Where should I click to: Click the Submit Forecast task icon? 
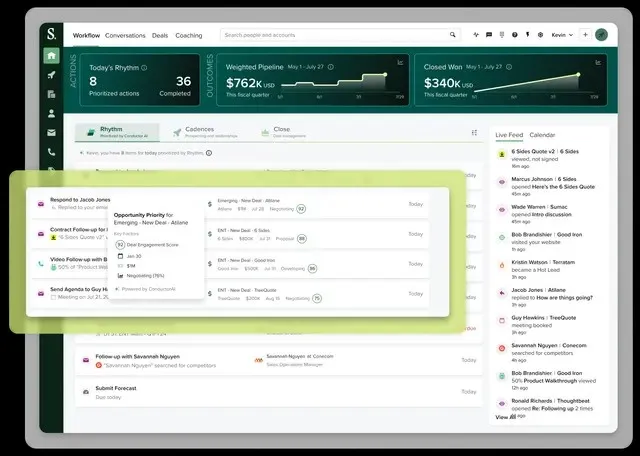(x=86, y=392)
